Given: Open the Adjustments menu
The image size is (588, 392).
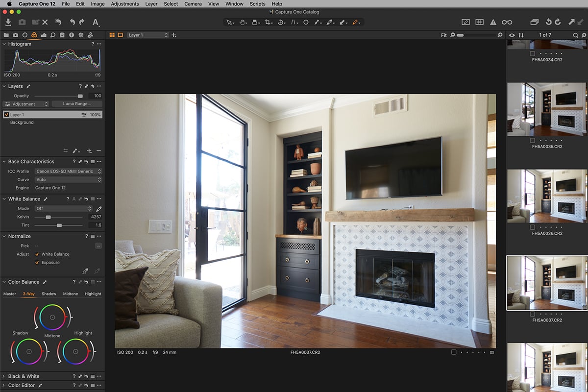Looking at the screenshot, I should coord(124,4).
